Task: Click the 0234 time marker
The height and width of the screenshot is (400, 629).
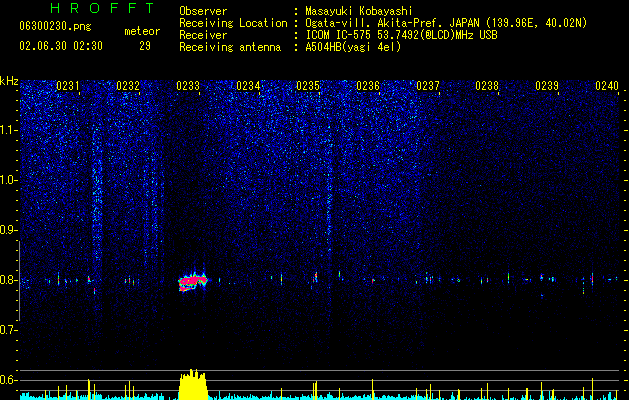Action: [x=248, y=86]
